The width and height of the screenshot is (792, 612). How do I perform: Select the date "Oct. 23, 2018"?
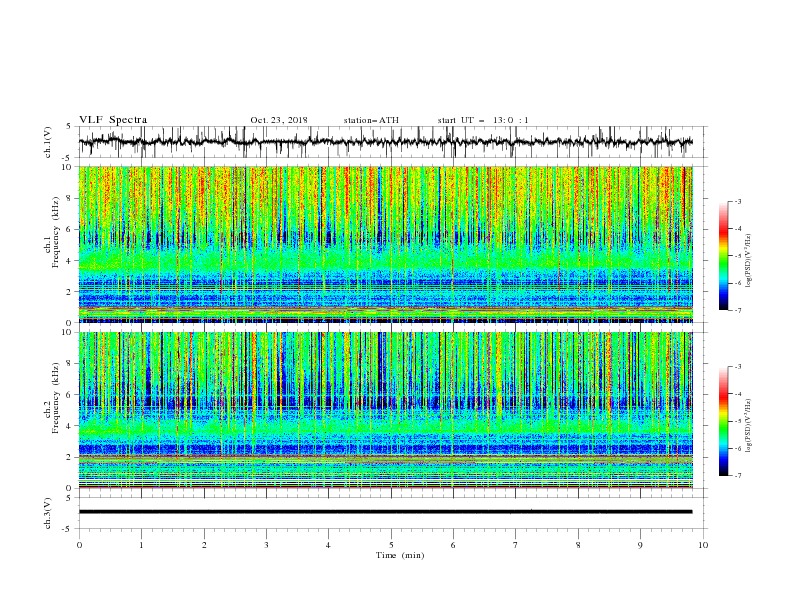[279, 120]
